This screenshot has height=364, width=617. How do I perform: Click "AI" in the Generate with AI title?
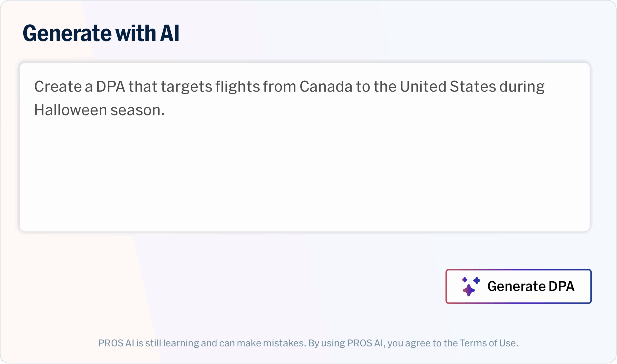point(169,33)
